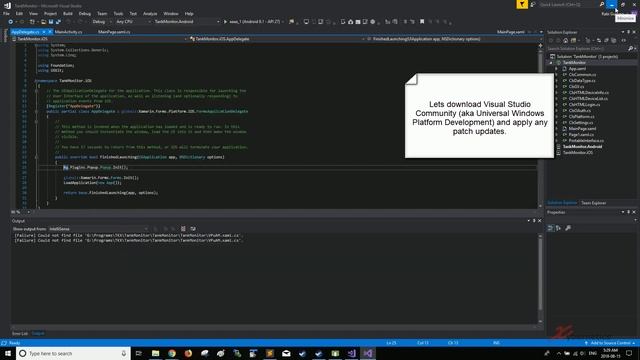Close the AppDelegate.cs tab
This screenshot has width=640, height=360.
(x=50, y=32)
